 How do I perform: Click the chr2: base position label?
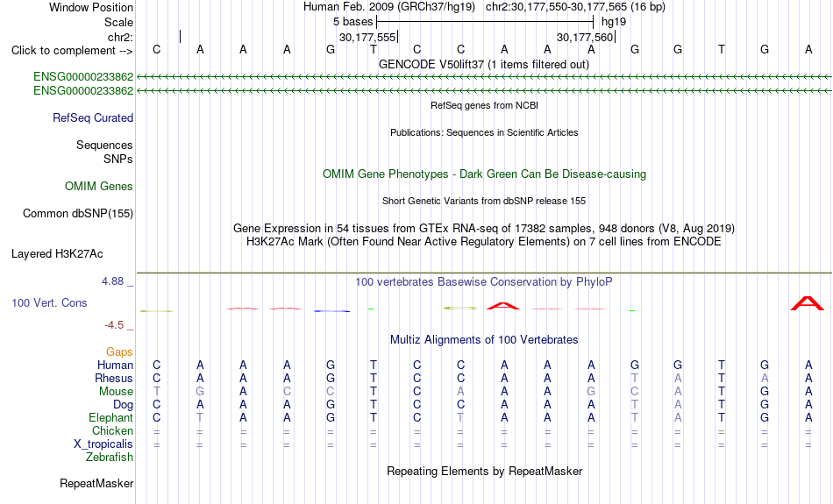point(120,37)
